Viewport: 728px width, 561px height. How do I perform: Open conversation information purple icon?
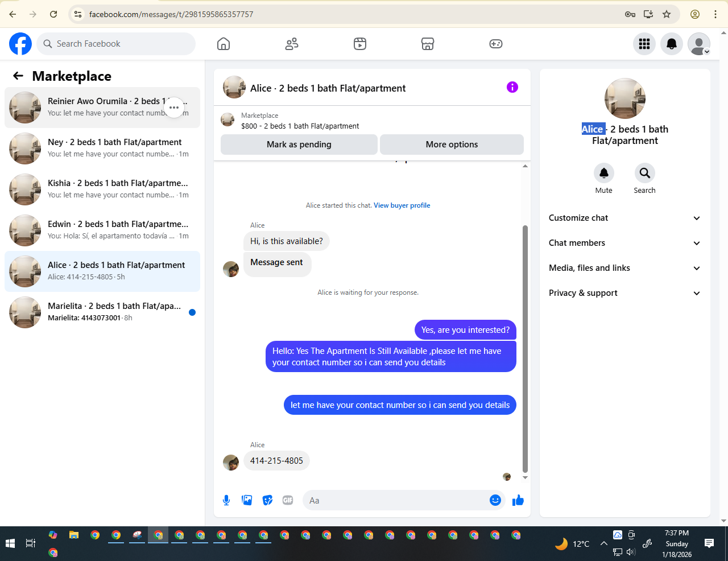[x=512, y=87]
